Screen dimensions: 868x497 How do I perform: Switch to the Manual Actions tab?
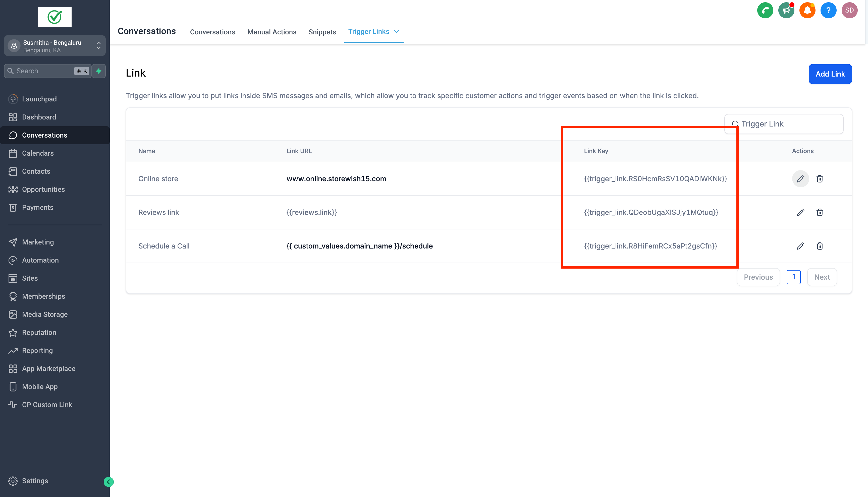pos(272,32)
